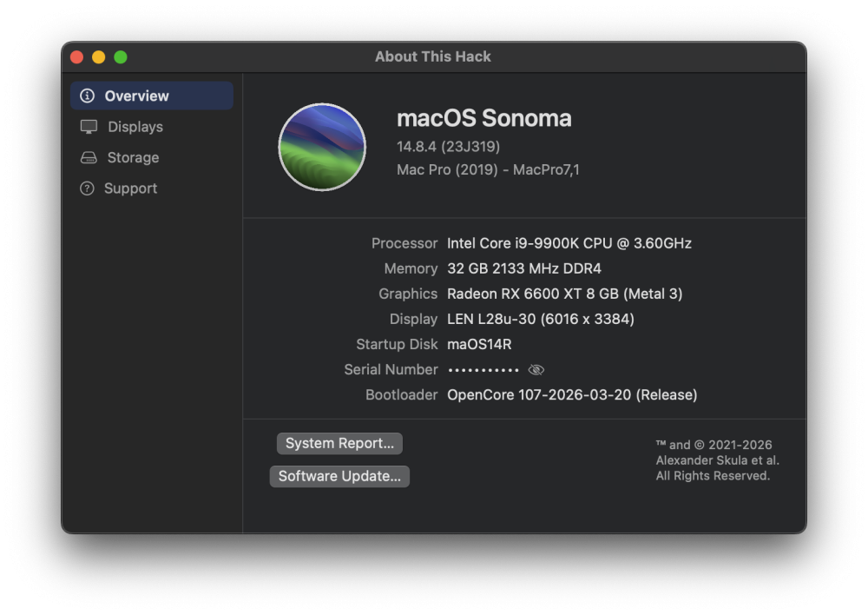Screen dimensions: 868x615
Task: Reveal serial number with crossed-eye icon
Action: (x=536, y=369)
